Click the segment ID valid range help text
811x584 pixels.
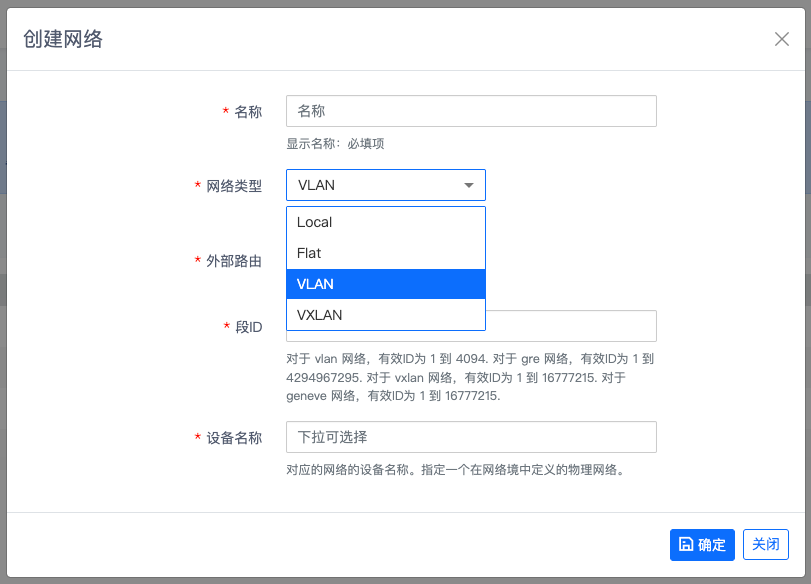pyautogui.click(x=470, y=377)
